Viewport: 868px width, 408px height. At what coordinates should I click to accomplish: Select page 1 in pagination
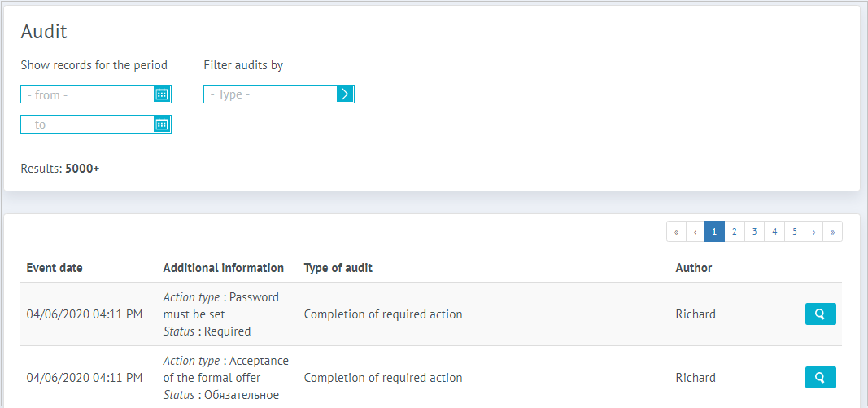(x=714, y=232)
